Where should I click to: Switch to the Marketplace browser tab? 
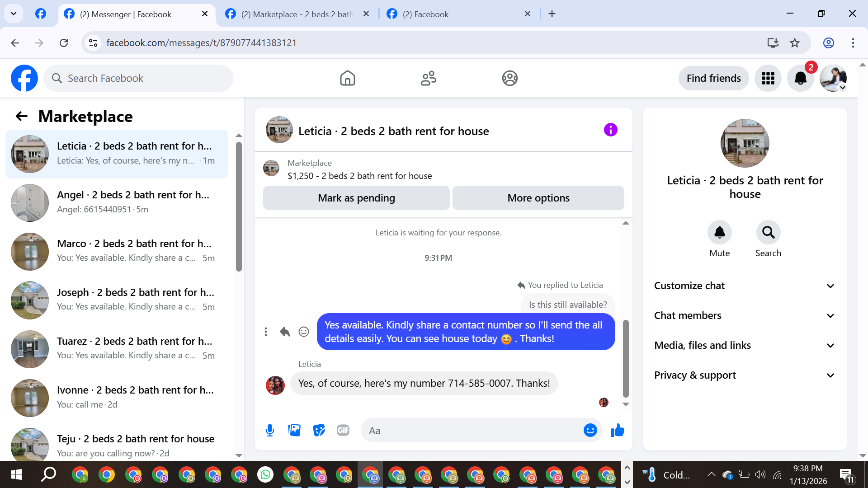point(297,14)
